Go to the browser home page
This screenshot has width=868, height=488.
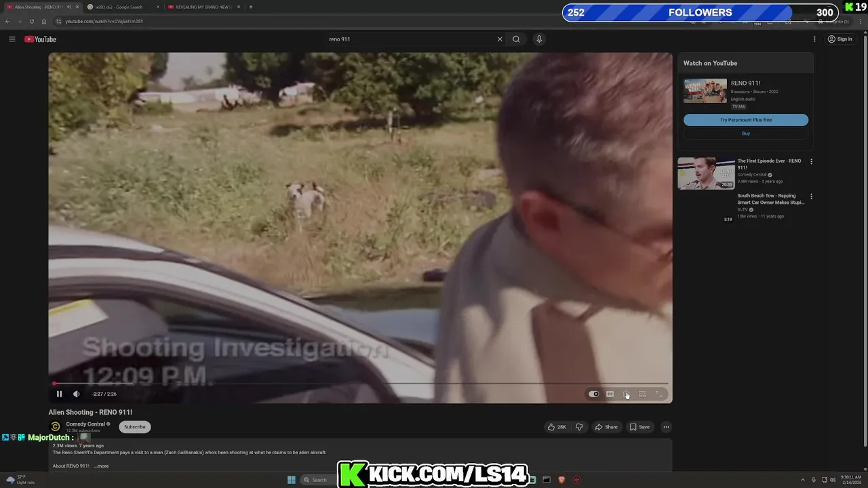pyautogui.click(x=44, y=21)
